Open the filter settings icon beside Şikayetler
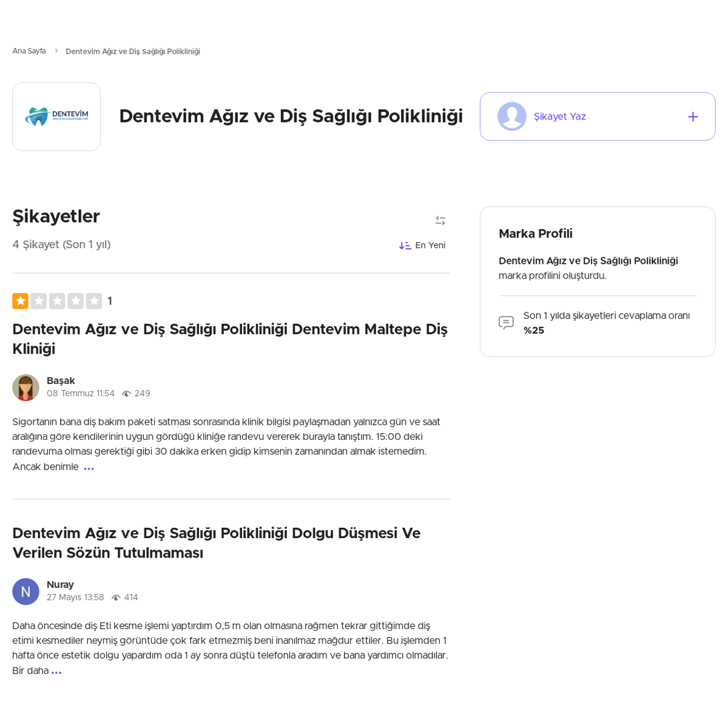Image resolution: width=728 pixels, height=728 pixels. [x=440, y=221]
